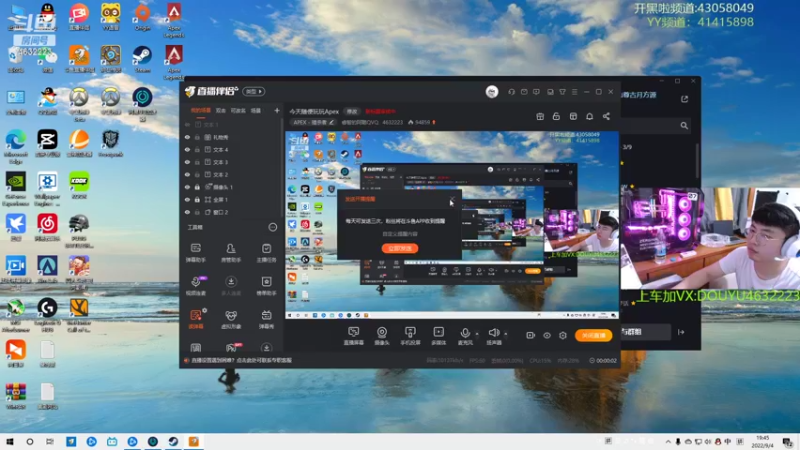The width and height of the screenshot is (800, 450).
Task: Switch to the fourth scene tab
Action: click(x=256, y=111)
